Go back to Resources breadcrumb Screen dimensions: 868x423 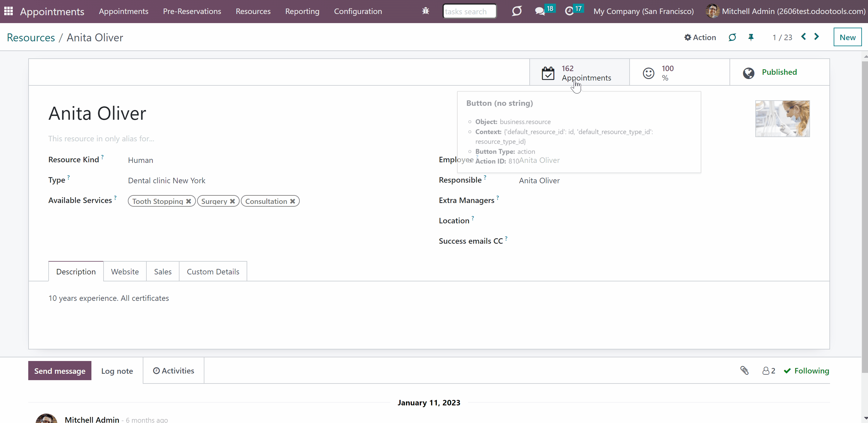(x=31, y=37)
